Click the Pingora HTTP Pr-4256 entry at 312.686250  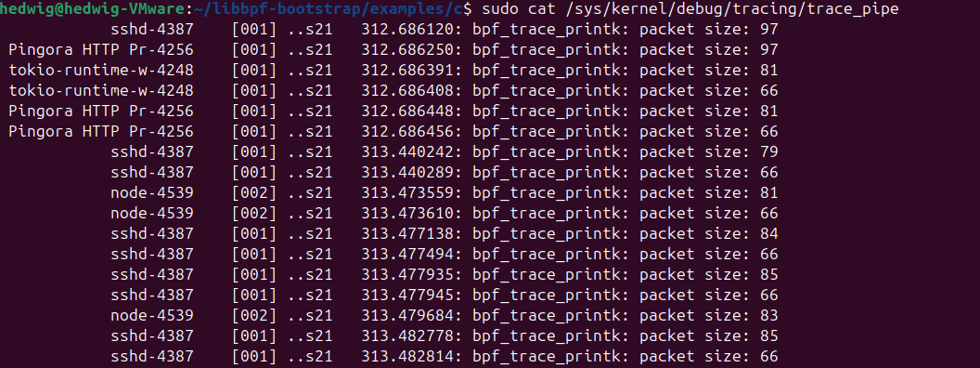point(101,49)
